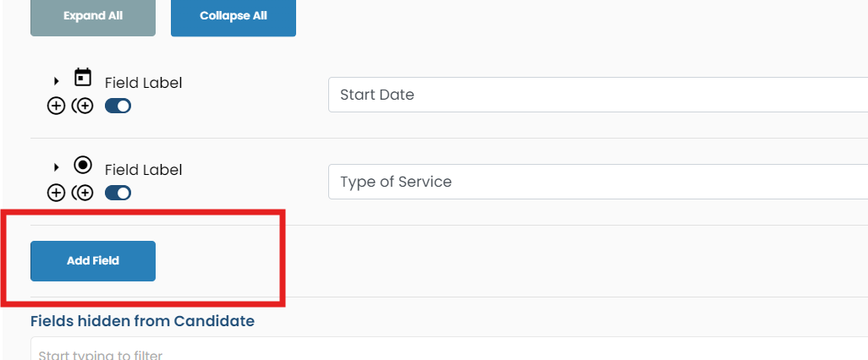Click the Field Label text beside calendar icon

(x=143, y=83)
